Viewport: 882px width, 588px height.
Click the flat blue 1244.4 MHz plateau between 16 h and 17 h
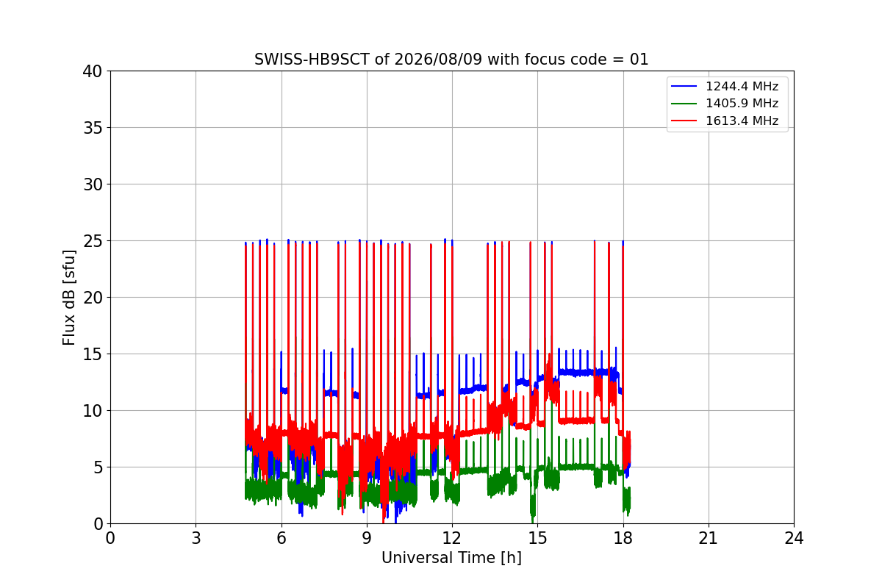coord(581,373)
